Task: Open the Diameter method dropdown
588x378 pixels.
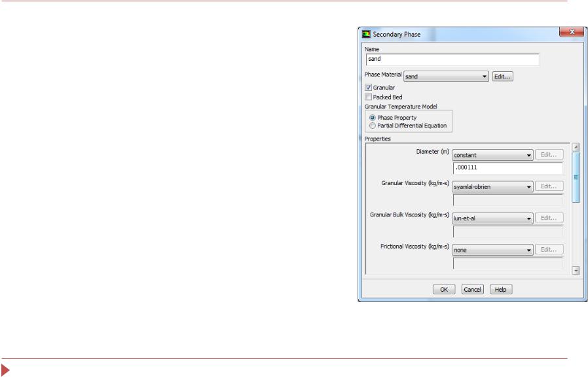Action: (492, 155)
